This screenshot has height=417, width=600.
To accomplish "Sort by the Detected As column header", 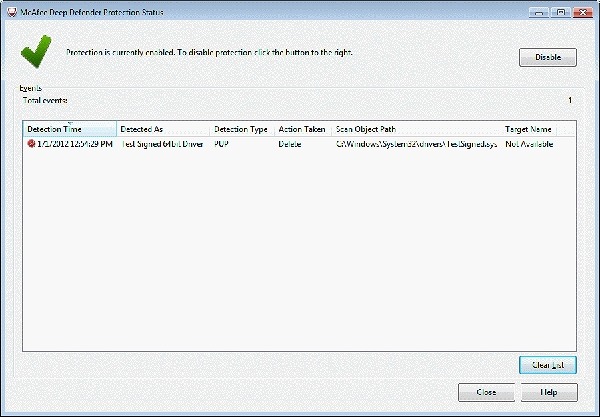I will 163,129.
